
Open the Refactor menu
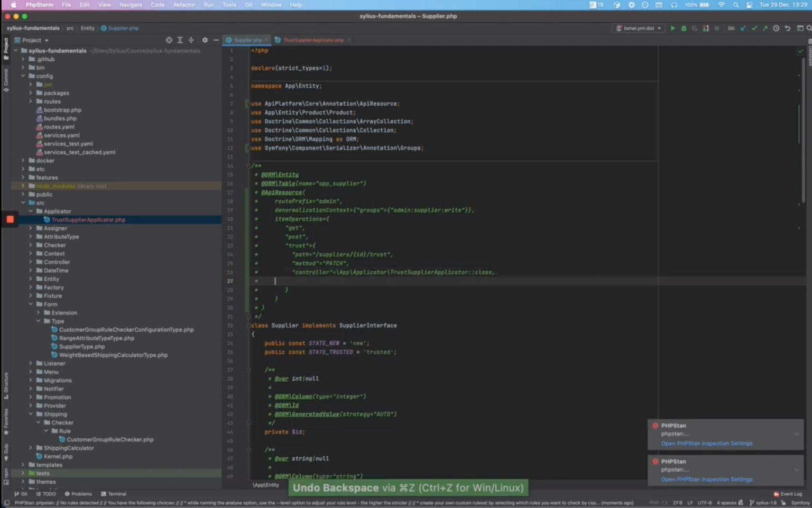(184, 5)
